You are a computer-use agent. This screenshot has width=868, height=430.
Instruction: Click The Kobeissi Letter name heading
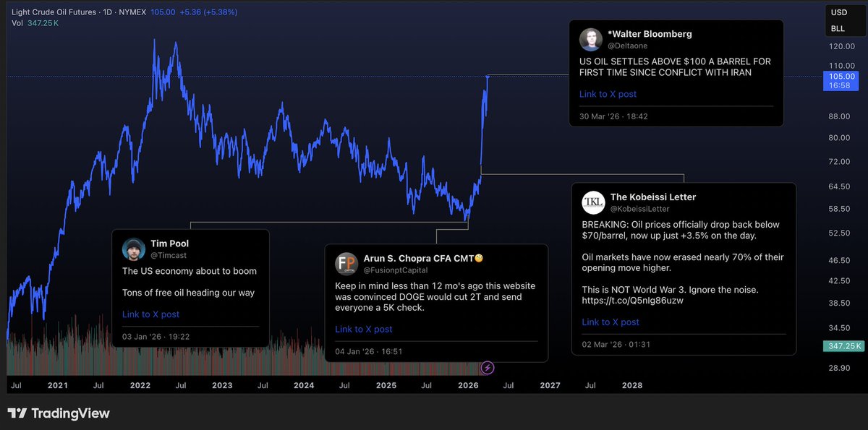coord(653,197)
